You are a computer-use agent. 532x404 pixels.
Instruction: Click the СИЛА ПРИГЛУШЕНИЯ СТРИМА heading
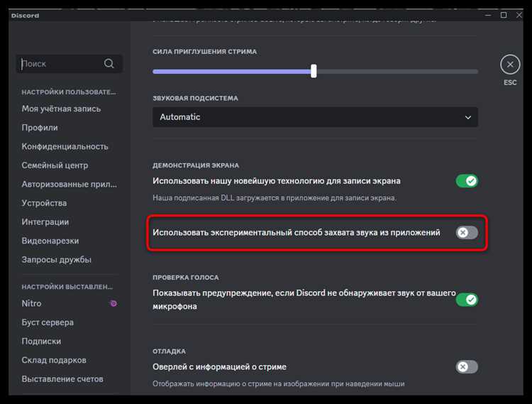(204, 52)
